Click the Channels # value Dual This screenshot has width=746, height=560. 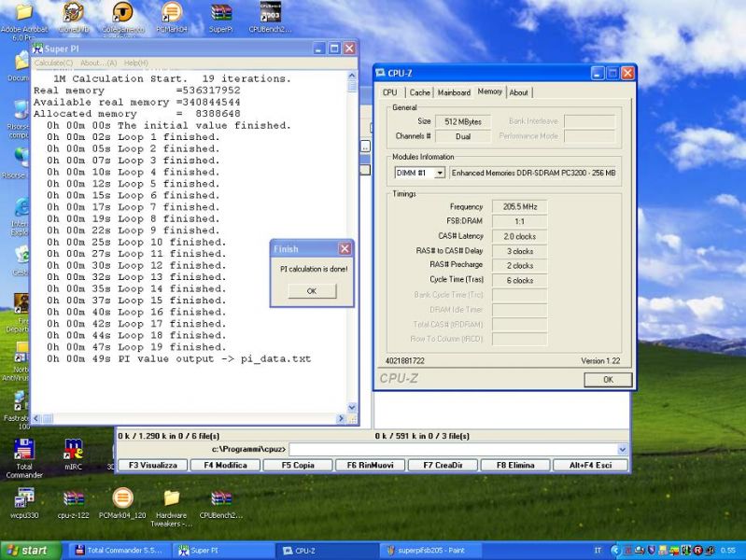[462, 136]
